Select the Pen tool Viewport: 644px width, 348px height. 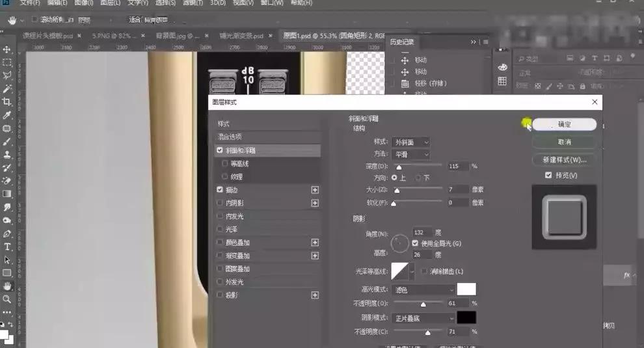(x=7, y=234)
